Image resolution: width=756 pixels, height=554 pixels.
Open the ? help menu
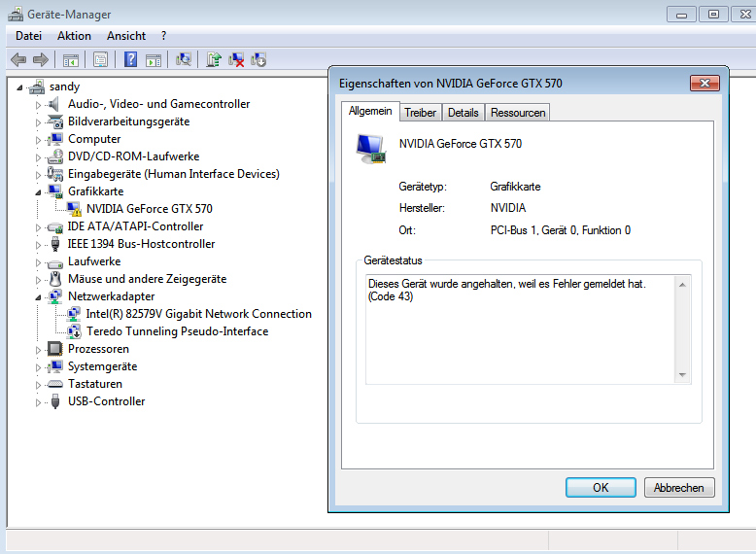[x=164, y=36]
